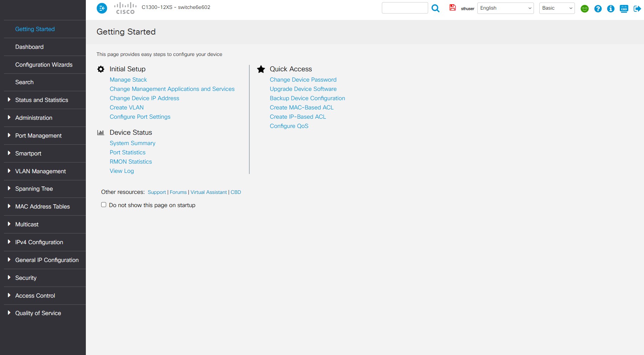Open the Forums resource link
Viewport: 644px width, 355px height.
coord(178,192)
